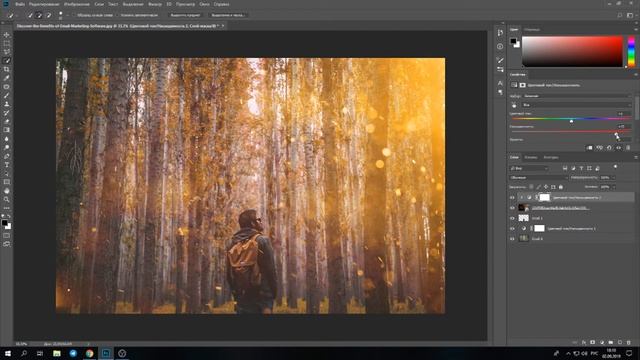Open the layer filter type dropdown

[529, 168]
